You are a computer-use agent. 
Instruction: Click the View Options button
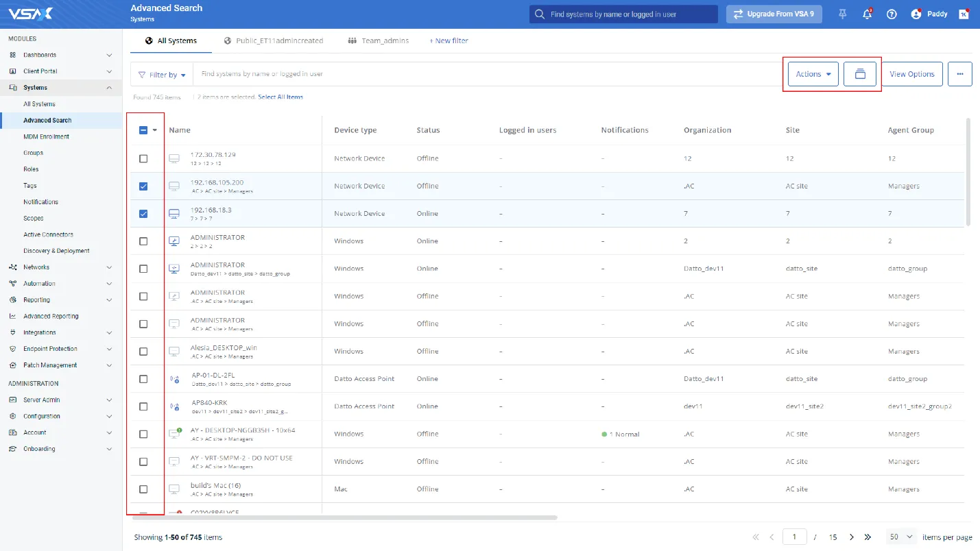[911, 74]
